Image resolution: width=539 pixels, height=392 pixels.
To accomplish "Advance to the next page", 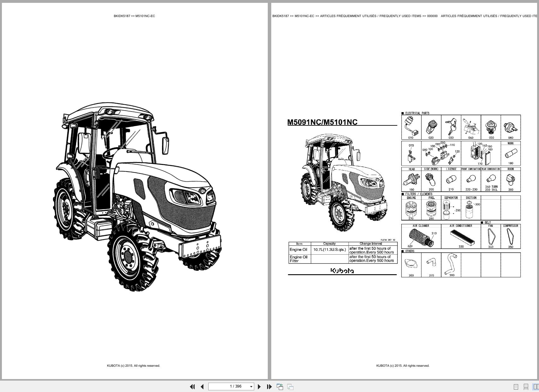I will click(x=260, y=386).
